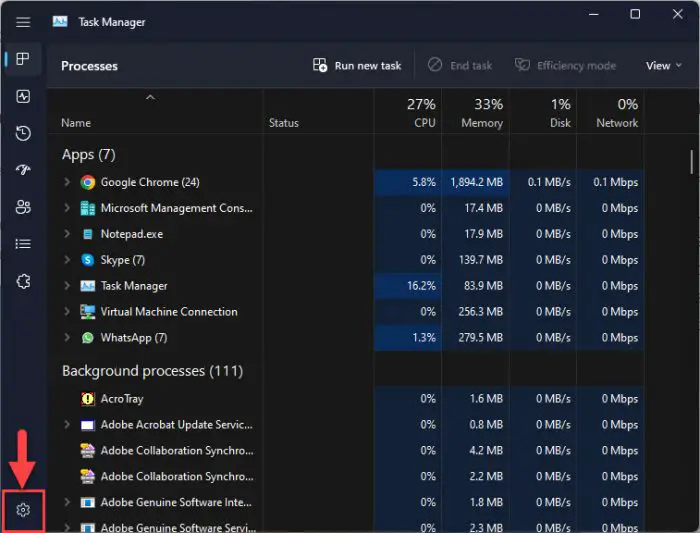Expand the Notepad.exe row
700x533 pixels.
(67, 233)
